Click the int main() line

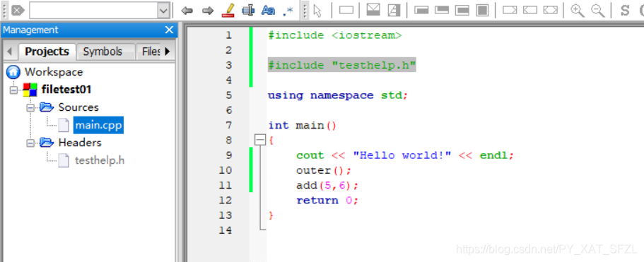(303, 126)
